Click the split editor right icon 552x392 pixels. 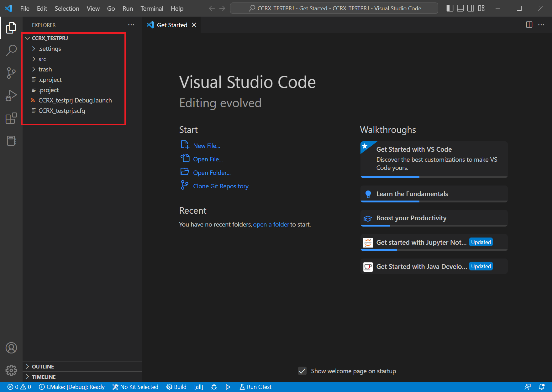click(x=529, y=25)
